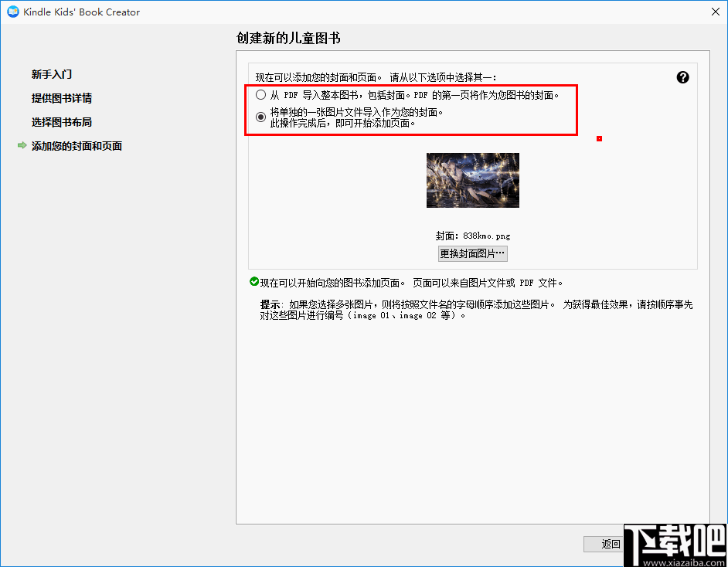Open the help question mark icon
Screen dimensions: 728x567
click(682, 77)
